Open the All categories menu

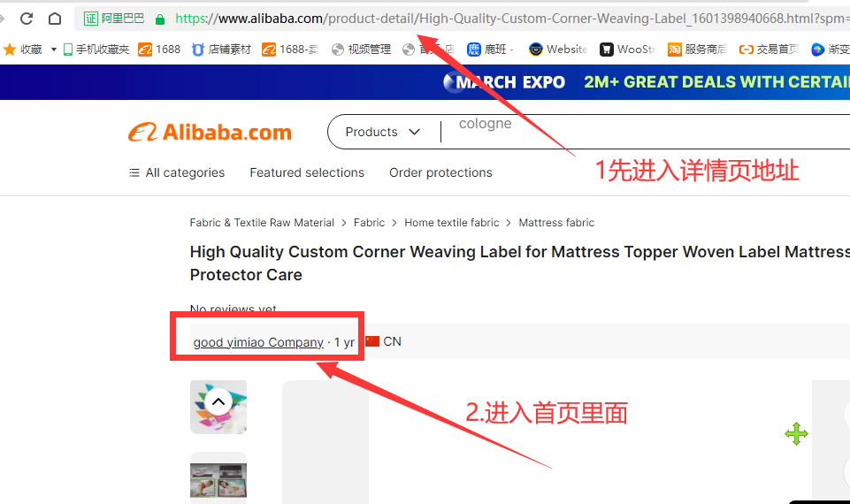pyautogui.click(x=177, y=172)
